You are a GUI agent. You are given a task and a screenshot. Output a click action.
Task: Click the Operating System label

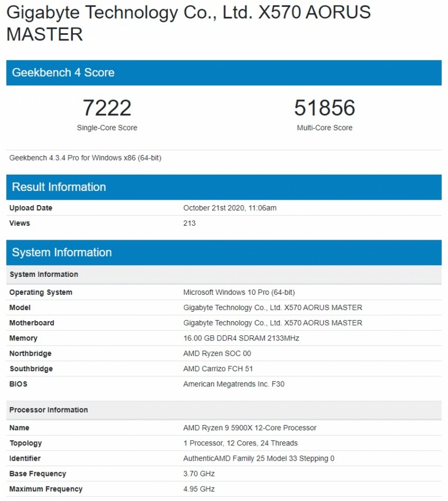point(40,293)
